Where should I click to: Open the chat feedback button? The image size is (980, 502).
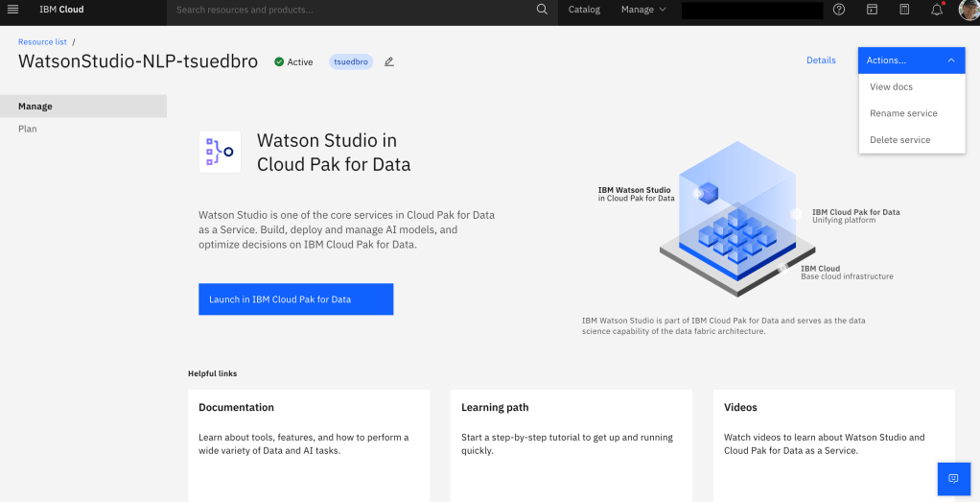tap(952, 478)
